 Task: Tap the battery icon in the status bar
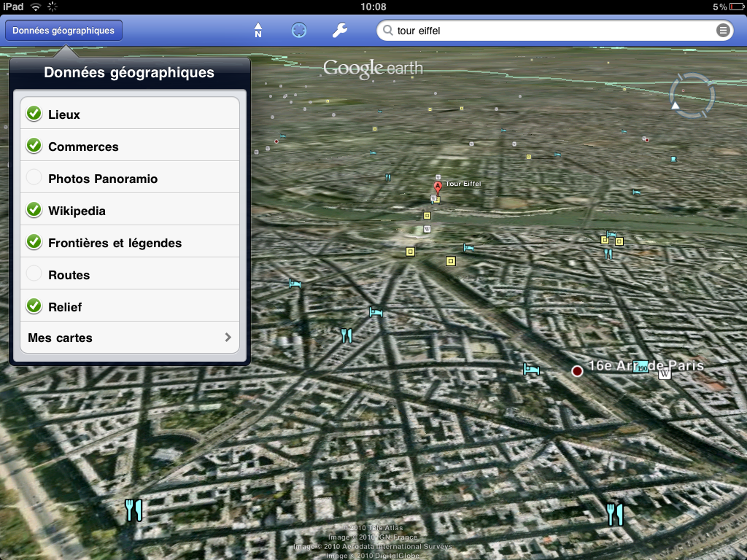pos(736,7)
